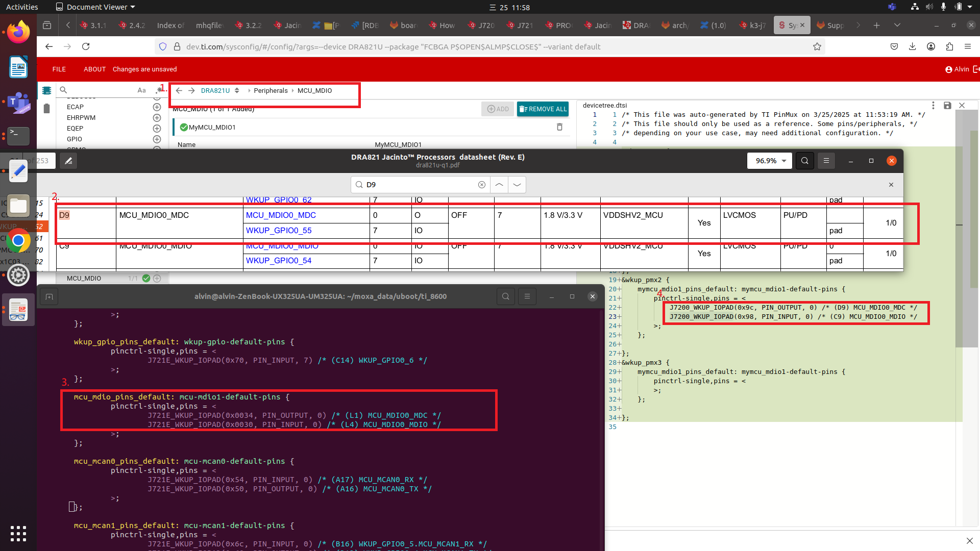
Task: Delete the MyMCU_MDIO1 instance via trash icon
Action: (559, 127)
